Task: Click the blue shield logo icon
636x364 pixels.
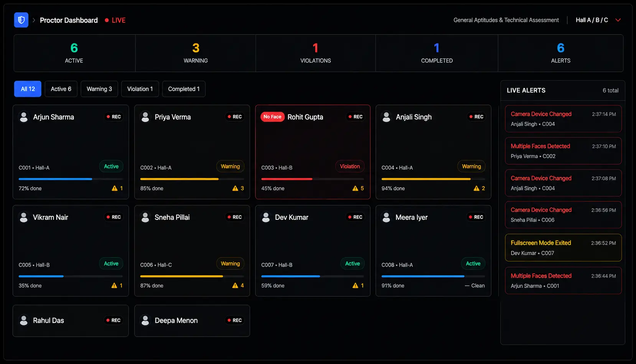Action: (21, 20)
